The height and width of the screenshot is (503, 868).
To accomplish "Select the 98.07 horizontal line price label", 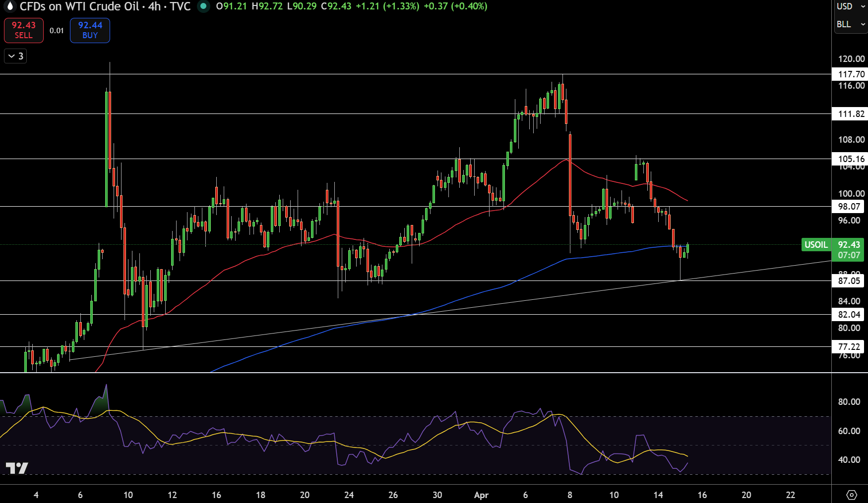I will (x=848, y=207).
